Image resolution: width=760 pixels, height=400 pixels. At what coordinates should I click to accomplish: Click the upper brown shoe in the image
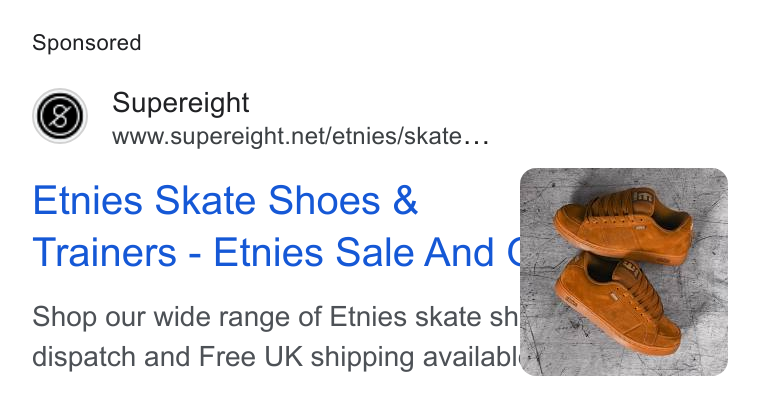(625, 228)
